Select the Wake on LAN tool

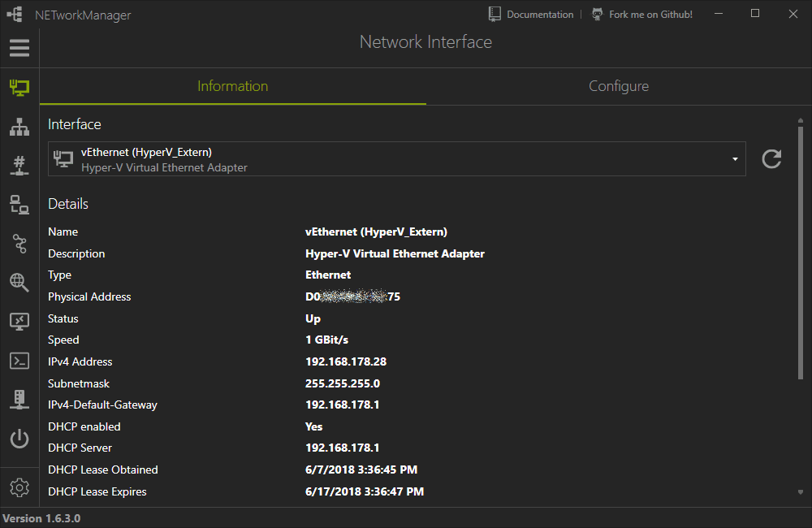tap(19, 400)
